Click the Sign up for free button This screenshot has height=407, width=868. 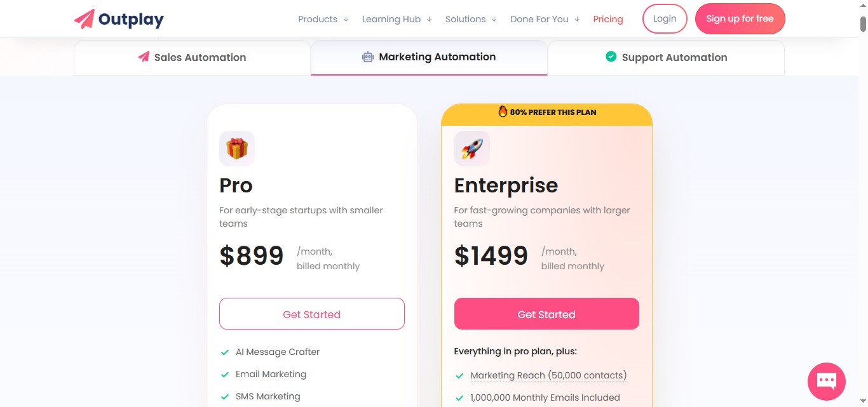(740, 18)
